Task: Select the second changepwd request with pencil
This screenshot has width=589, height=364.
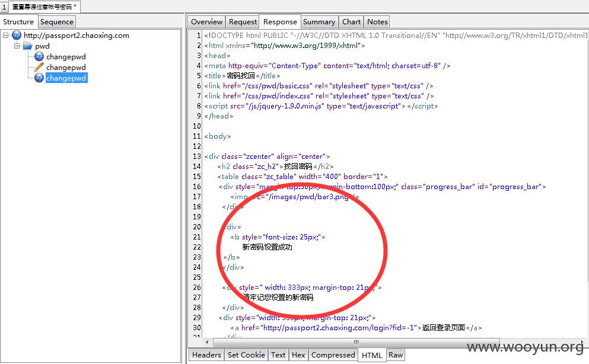Action: tap(66, 67)
